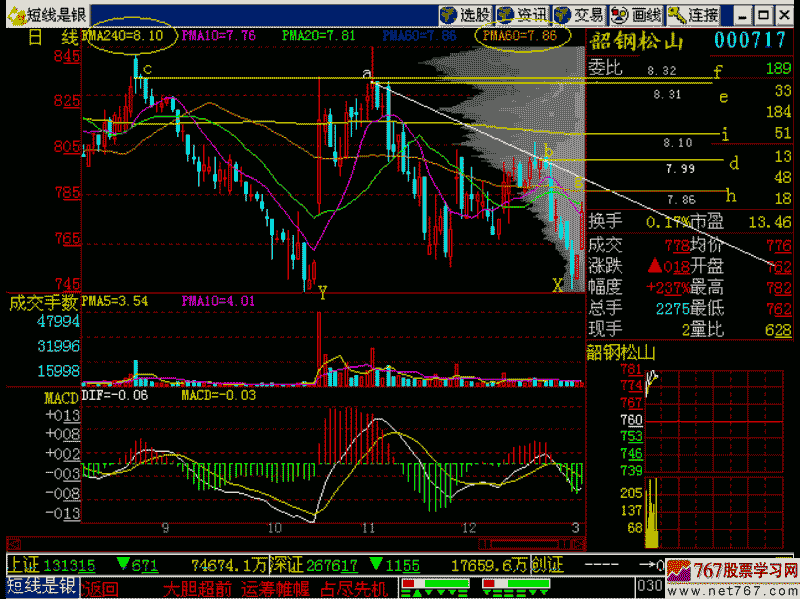This screenshot has height=599, width=800.
Task: Select the 画线 draw line tool
Action: [x=635, y=15]
